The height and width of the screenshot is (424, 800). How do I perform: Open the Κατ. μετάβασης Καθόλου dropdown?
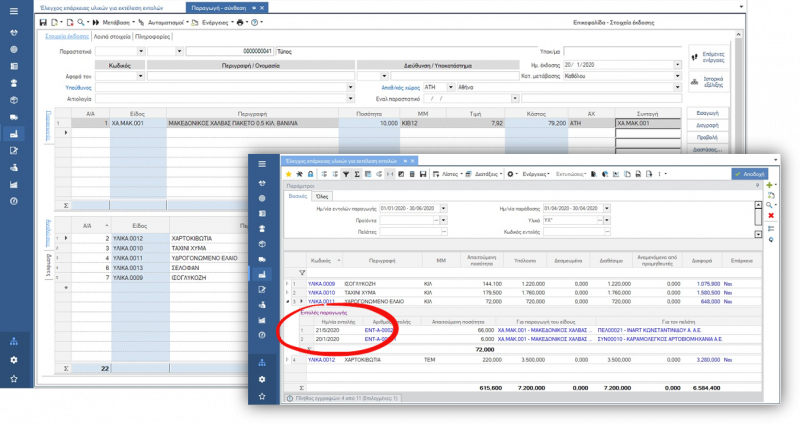pyautogui.click(x=678, y=76)
